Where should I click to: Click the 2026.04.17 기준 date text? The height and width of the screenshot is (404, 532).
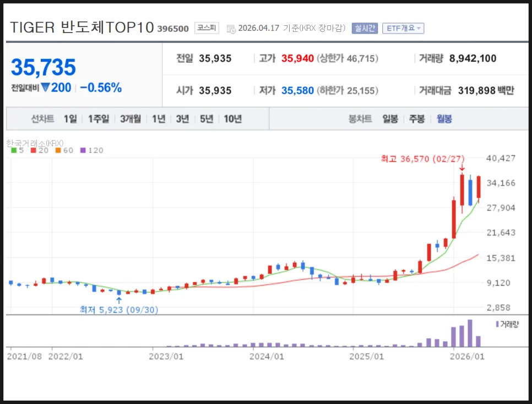coord(291,28)
